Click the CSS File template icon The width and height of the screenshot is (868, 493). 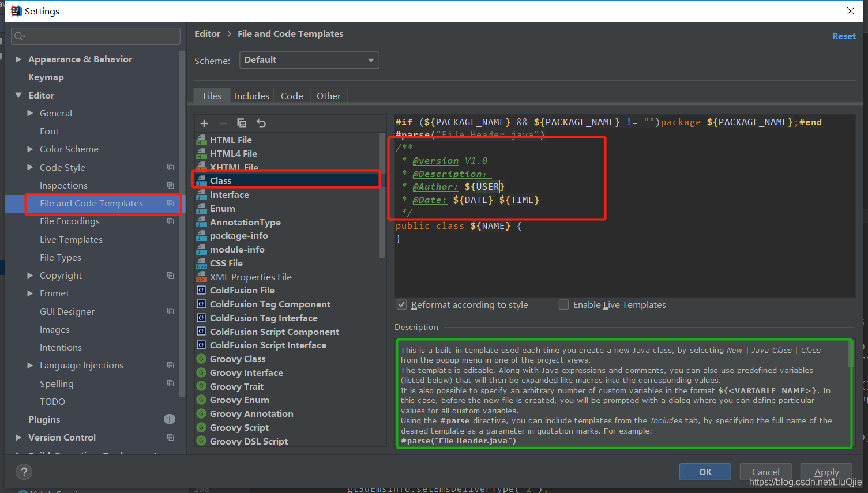tap(201, 264)
